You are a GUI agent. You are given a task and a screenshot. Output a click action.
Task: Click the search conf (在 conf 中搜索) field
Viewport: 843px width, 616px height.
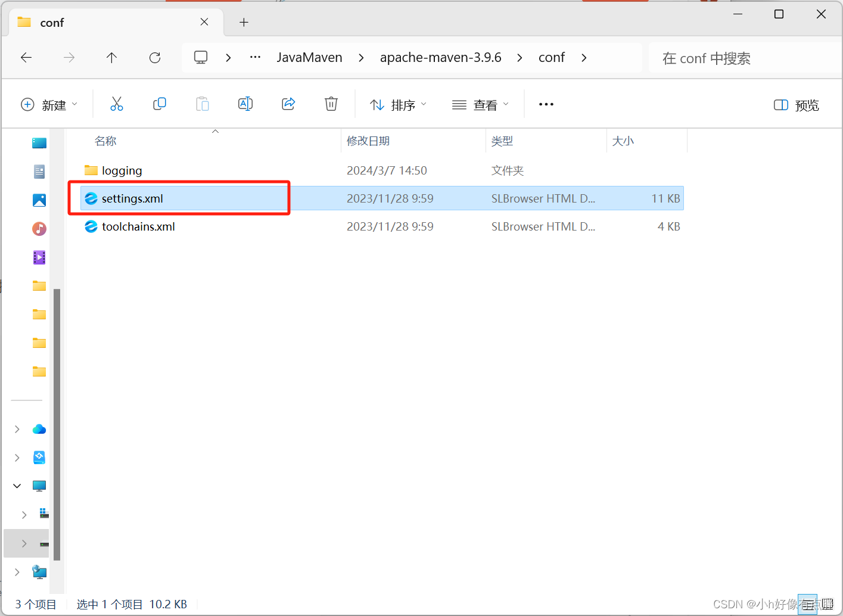click(745, 58)
